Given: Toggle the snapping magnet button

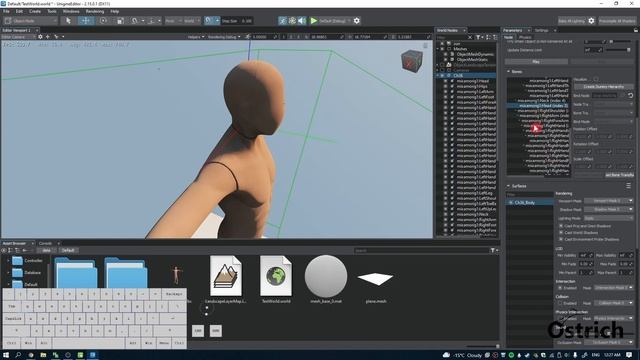Looking at the screenshot, I should (x=209, y=20).
